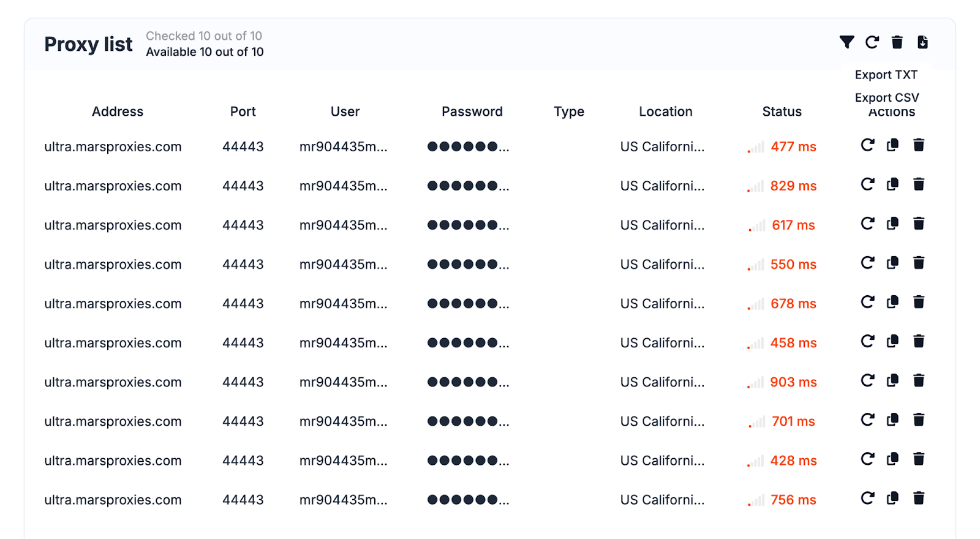This screenshot has height=539, width=980.
Task: Recheck the proxy with 550 ms latency
Action: click(x=867, y=263)
